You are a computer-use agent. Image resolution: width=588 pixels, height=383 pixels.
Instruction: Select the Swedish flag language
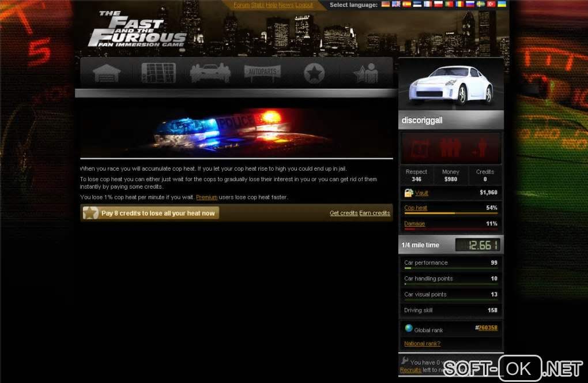pyautogui.click(x=480, y=5)
